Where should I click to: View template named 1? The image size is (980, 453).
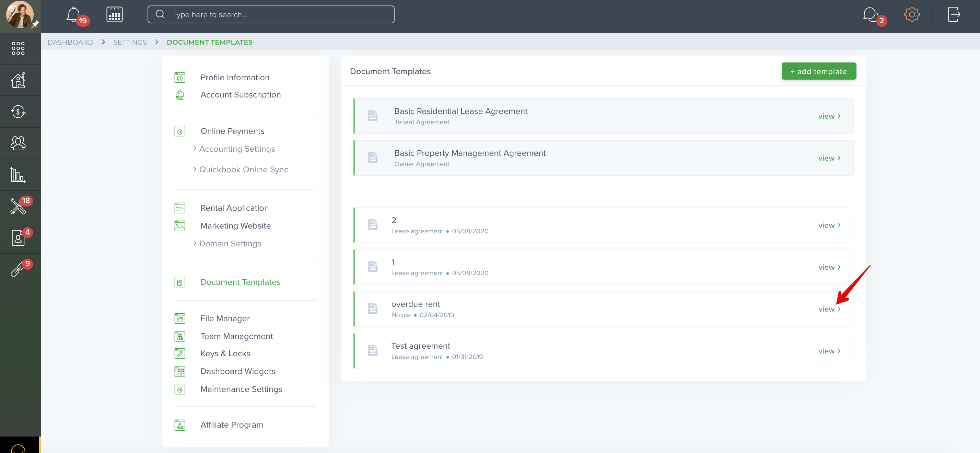[x=829, y=267]
